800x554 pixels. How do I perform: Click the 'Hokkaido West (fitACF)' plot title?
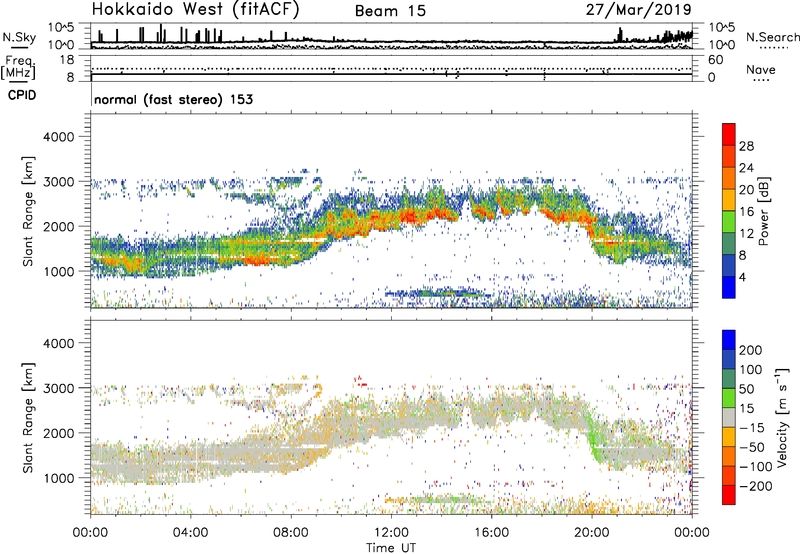[195, 10]
